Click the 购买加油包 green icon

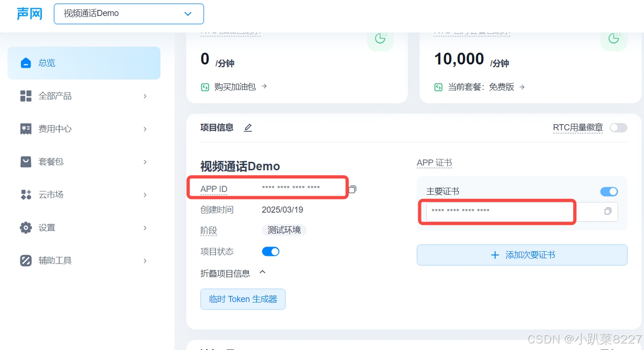(205, 87)
